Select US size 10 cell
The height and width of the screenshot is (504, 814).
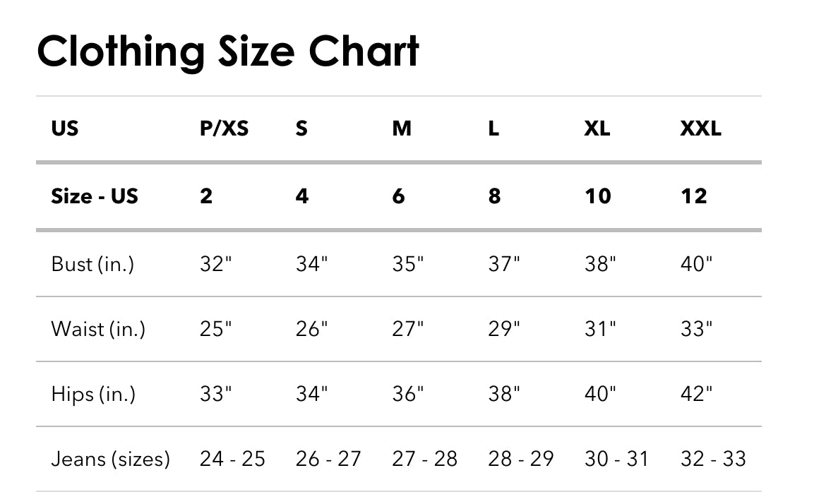[x=597, y=196]
